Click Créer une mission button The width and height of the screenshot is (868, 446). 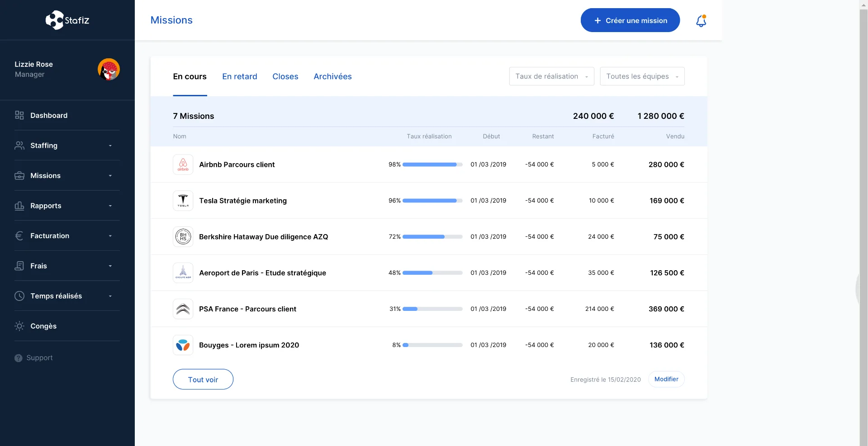pos(630,20)
